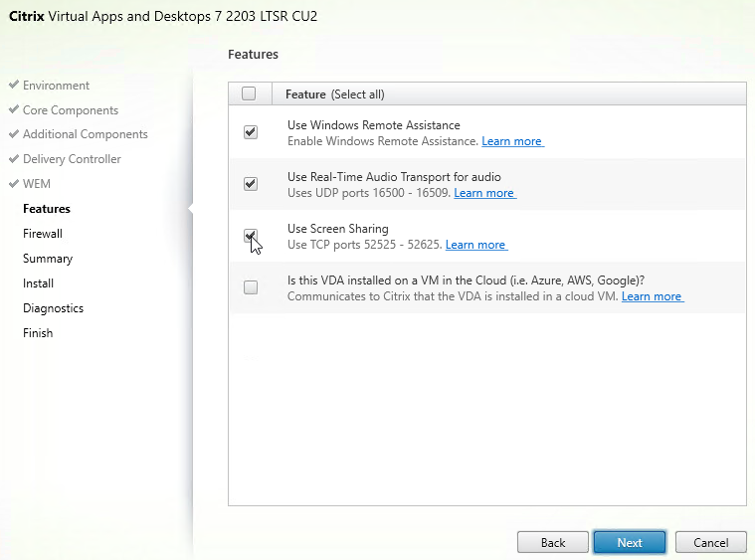Click the Features page heading
This screenshot has height=560, width=755.
(x=253, y=54)
